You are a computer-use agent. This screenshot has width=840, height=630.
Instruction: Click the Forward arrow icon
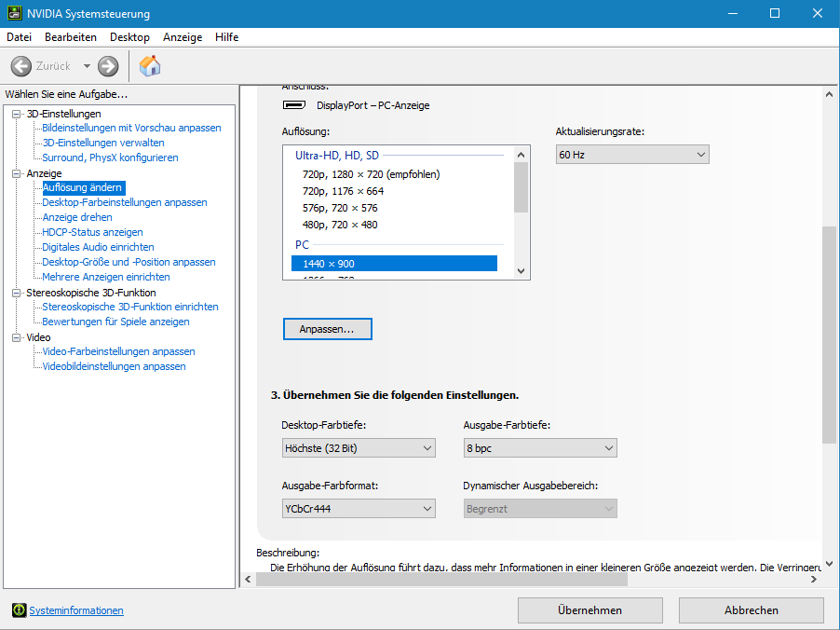[x=108, y=66]
